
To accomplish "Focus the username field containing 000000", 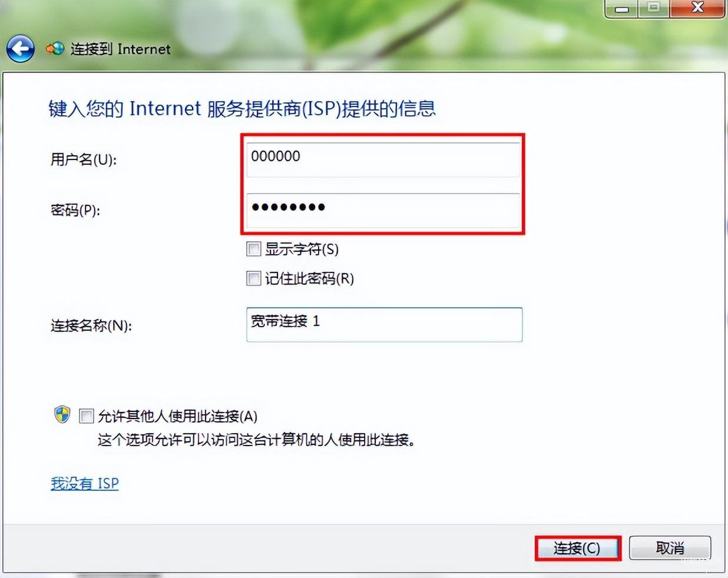I will tap(383, 160).
